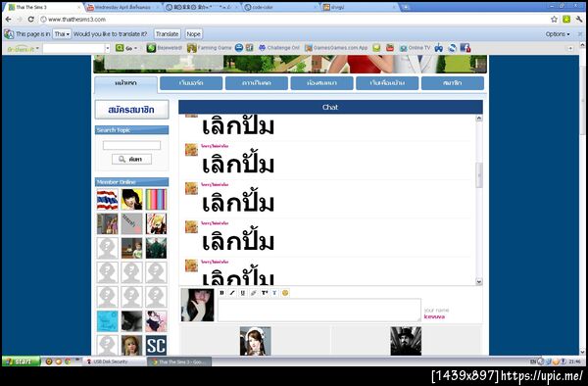This screenshot has width=588, height=386.
Task: Open a new browser tab
Action: [405, 7]
